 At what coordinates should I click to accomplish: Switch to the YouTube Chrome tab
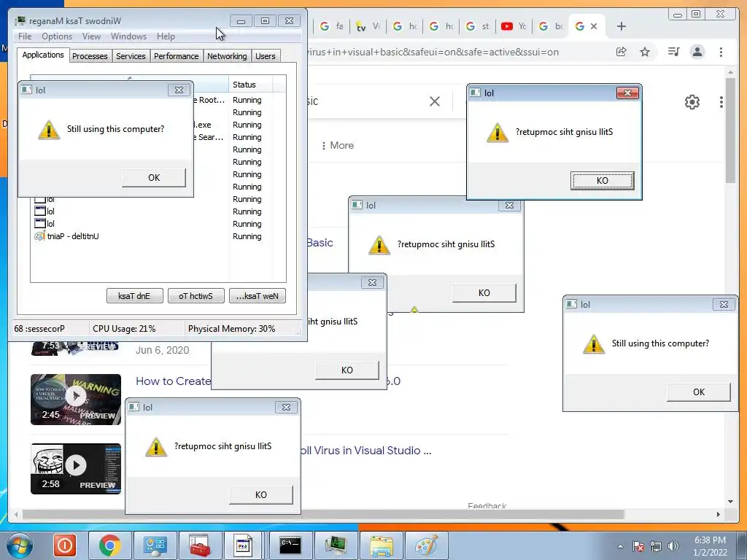(x=514, y=27)
